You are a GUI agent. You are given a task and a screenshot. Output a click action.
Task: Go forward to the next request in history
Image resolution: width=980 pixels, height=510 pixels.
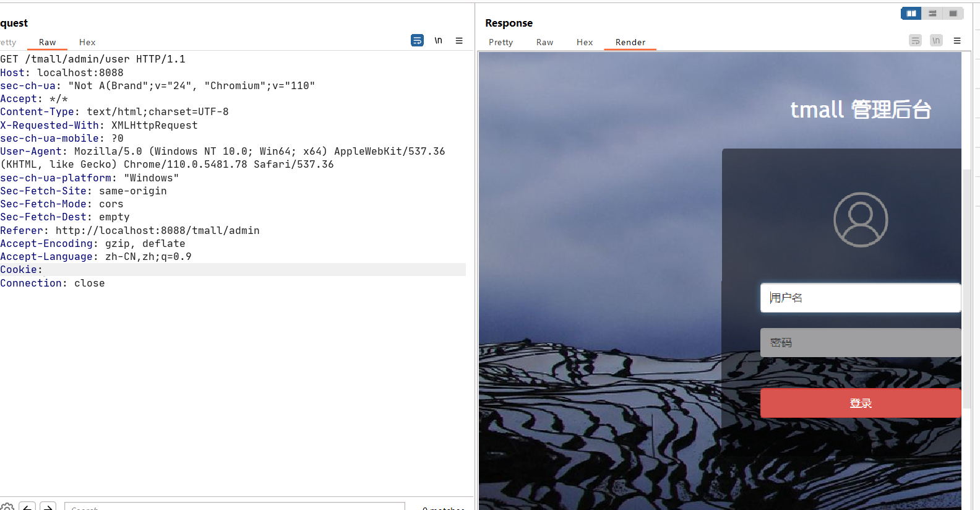[x=48, y=507]
